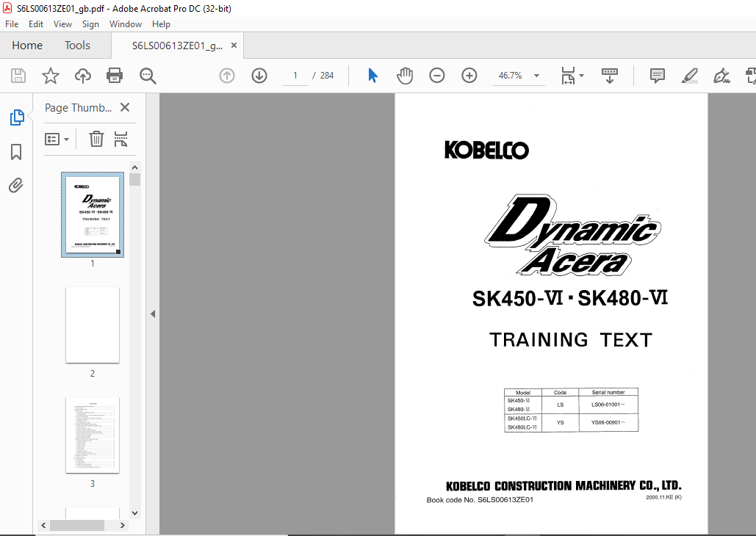The image size is (756, 536).
Task: Click KOBELCO CONSTRUCTION MACHINERY CO., LTD. text
Action: [x=564, y=485]
